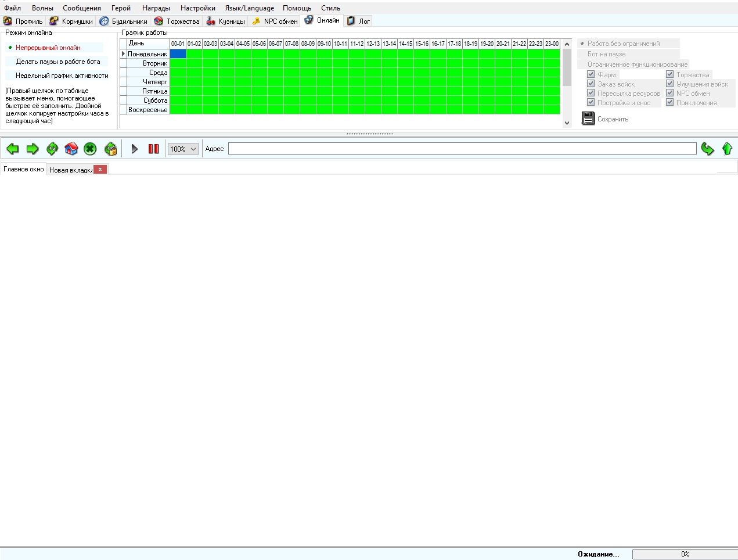The width and height of the screenshot is (738, 560).
Task: Open the Награды menu
Action: (156, 8)
